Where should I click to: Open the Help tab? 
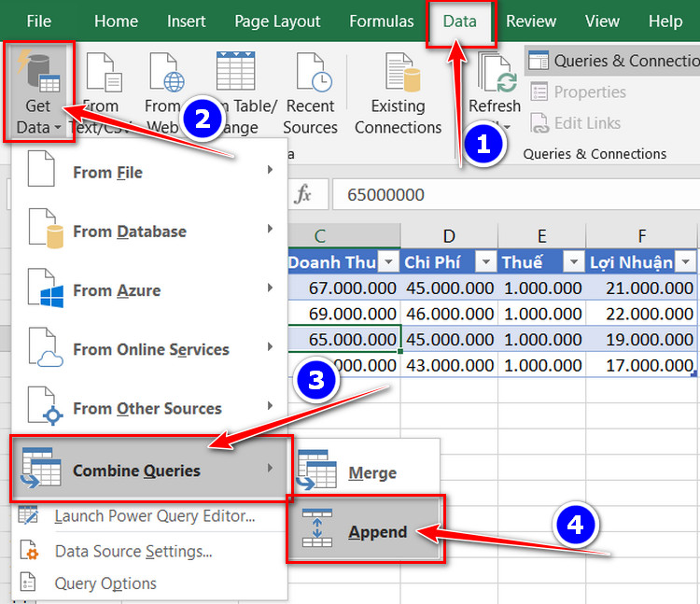pos(665,21)
